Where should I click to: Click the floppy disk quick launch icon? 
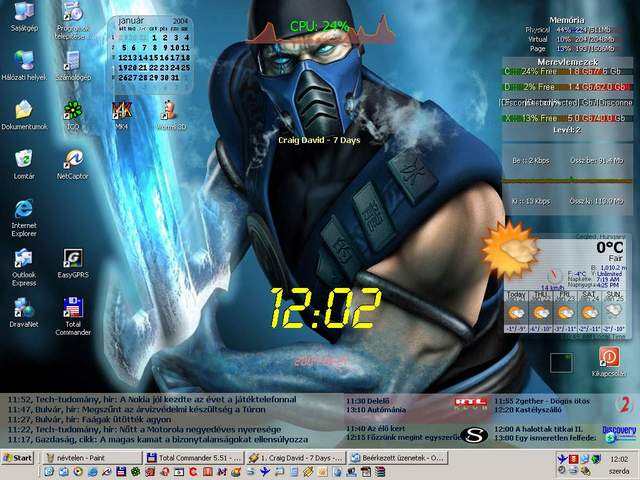pos(121,472)
